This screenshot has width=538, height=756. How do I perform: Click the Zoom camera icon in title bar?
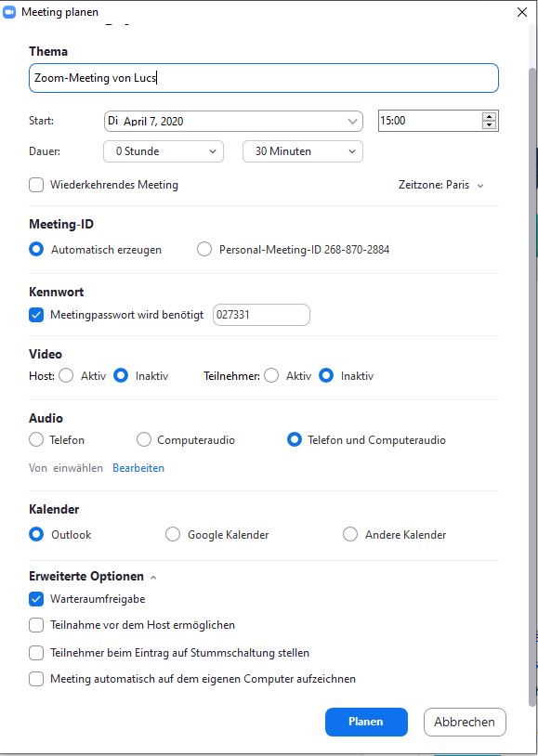point(9,12)
